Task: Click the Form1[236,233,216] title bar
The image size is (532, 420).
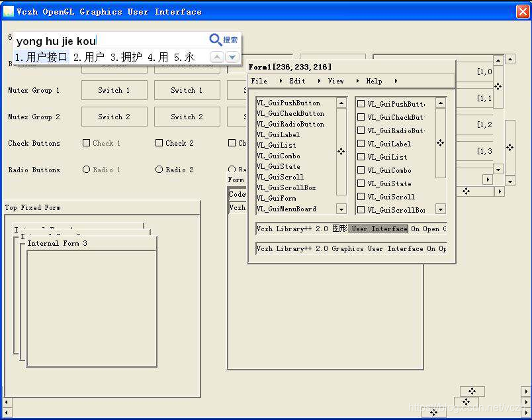Action: pyautogui.click(x=351, y=67)
